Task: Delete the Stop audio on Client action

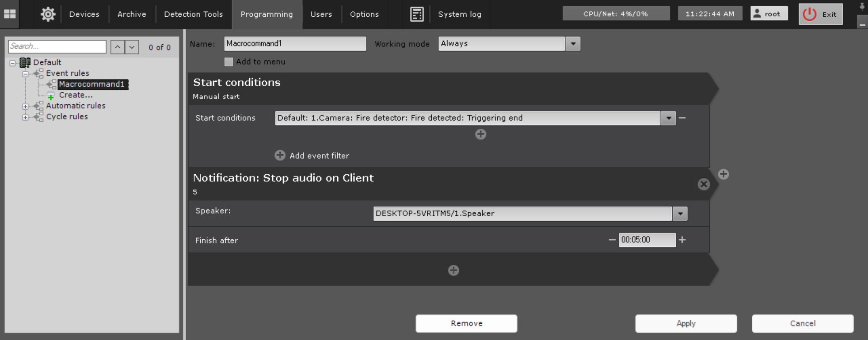Action: (703, 184)
